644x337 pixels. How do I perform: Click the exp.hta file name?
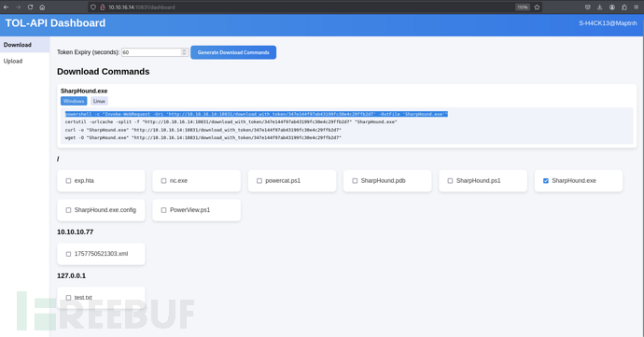tap(84, 181)
